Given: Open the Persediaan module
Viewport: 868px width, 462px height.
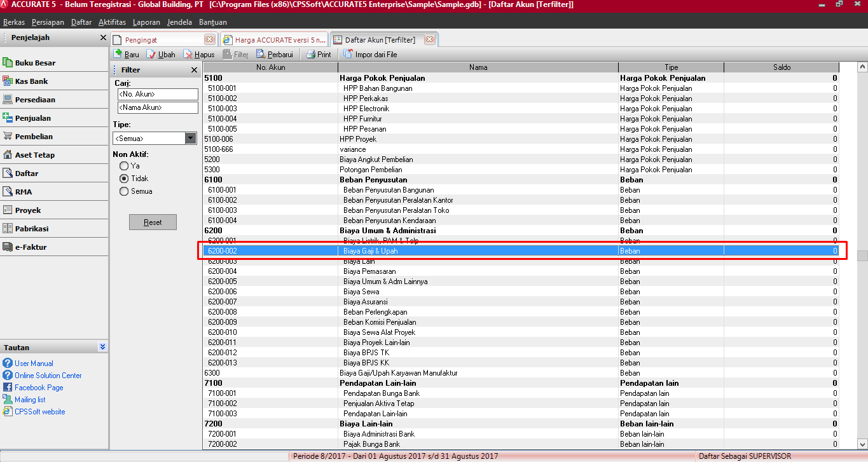Looking at the screenshot, I should point(35,100).
